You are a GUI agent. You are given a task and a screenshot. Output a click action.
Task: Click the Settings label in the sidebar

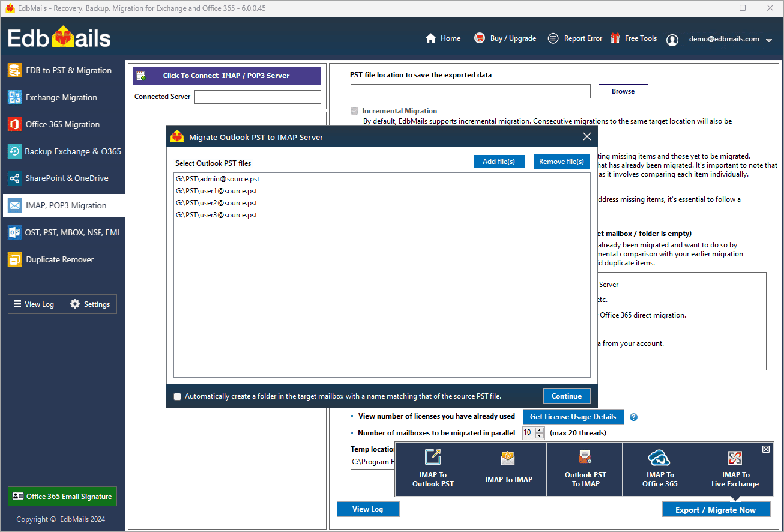97,304
